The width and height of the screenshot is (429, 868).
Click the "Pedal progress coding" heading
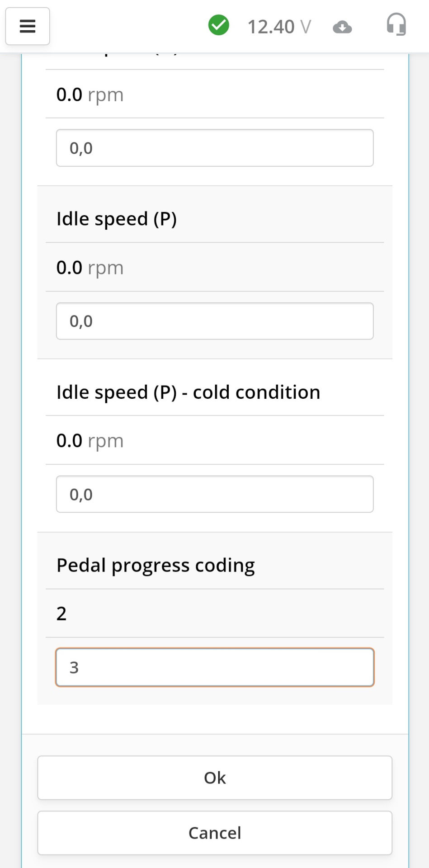pos(156,565)
